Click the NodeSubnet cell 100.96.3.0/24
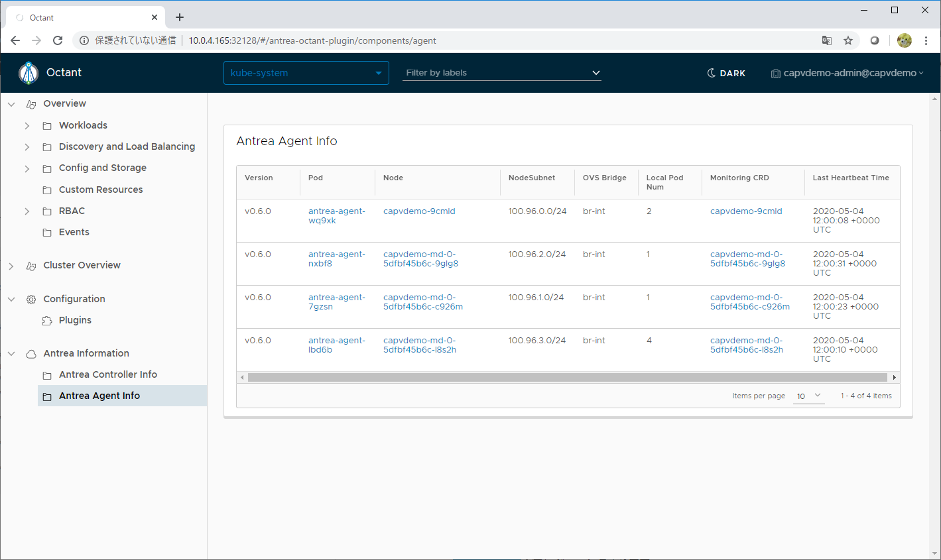This screenshot has height=560, width=941. (x=537, y=341)
